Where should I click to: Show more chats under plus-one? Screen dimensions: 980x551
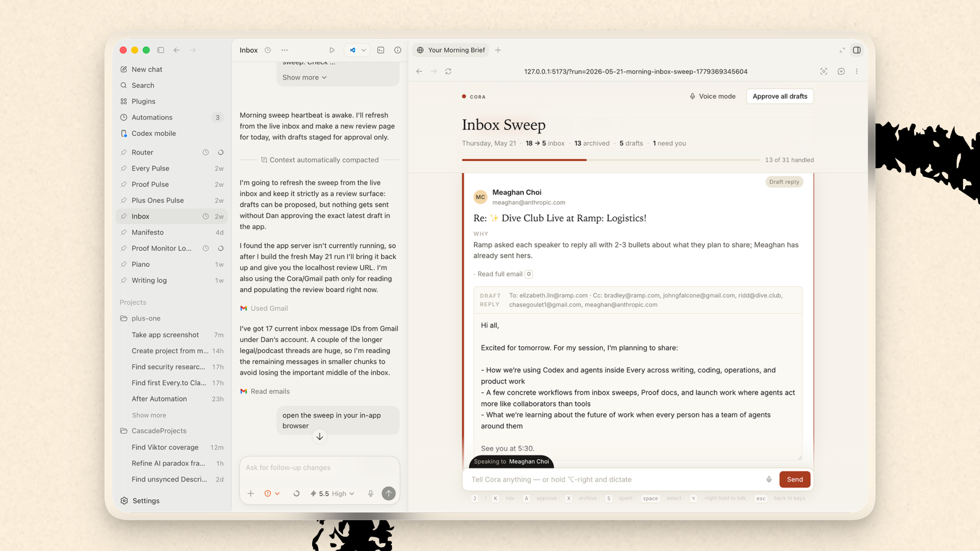149,415
